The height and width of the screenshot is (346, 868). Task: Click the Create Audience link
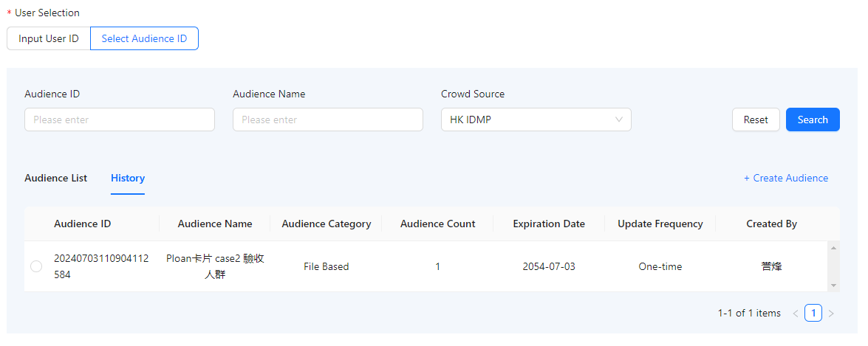(785, 178)
